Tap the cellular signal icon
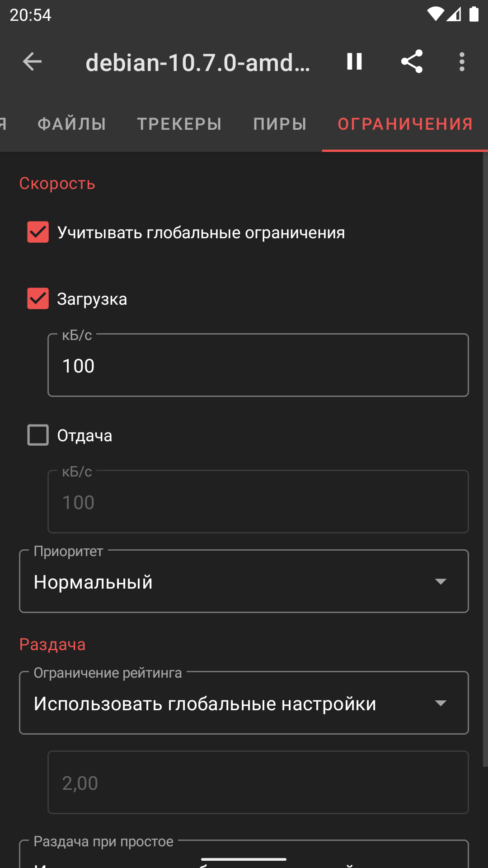This screenshot has width=488, height=868. coord(454,14)
